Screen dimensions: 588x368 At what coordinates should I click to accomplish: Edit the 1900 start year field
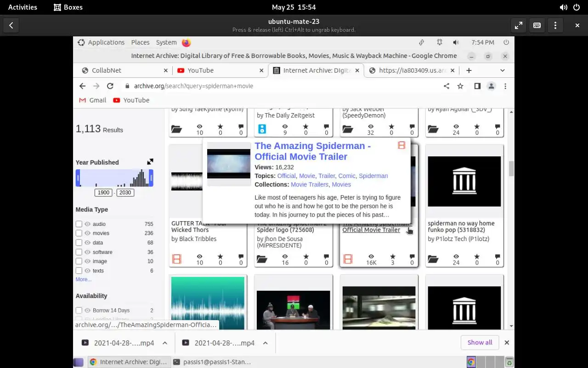pyautogui.click(x=103, y=193)
